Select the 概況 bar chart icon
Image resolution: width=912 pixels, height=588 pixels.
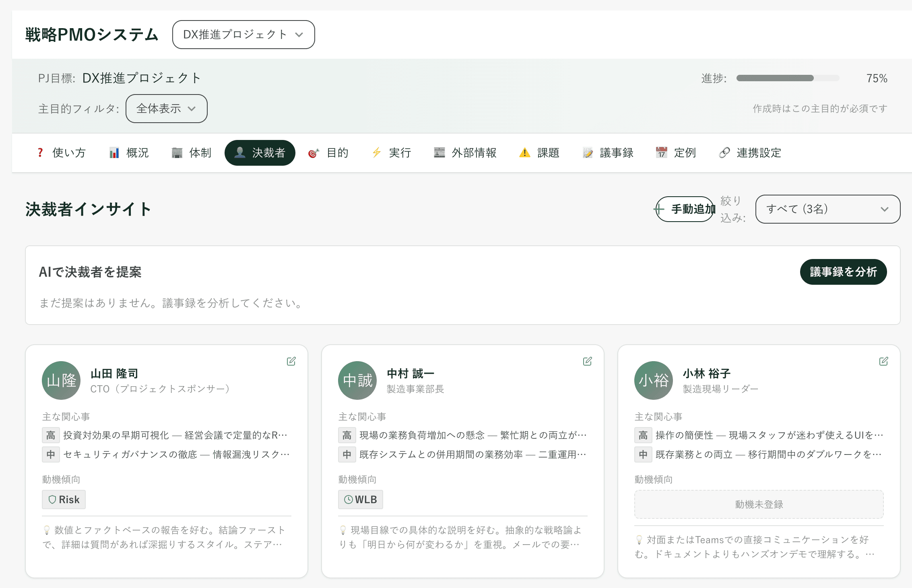(x=114, y=153)
